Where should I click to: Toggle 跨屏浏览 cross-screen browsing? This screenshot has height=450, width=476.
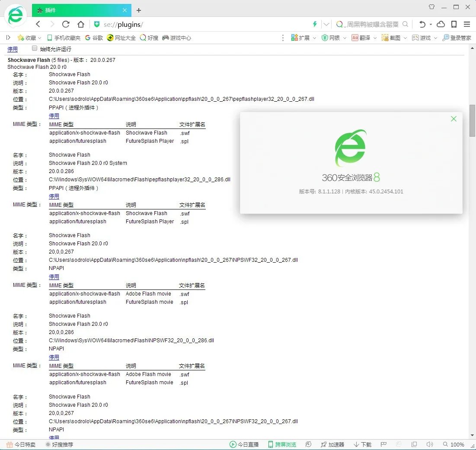click(282, 444)
